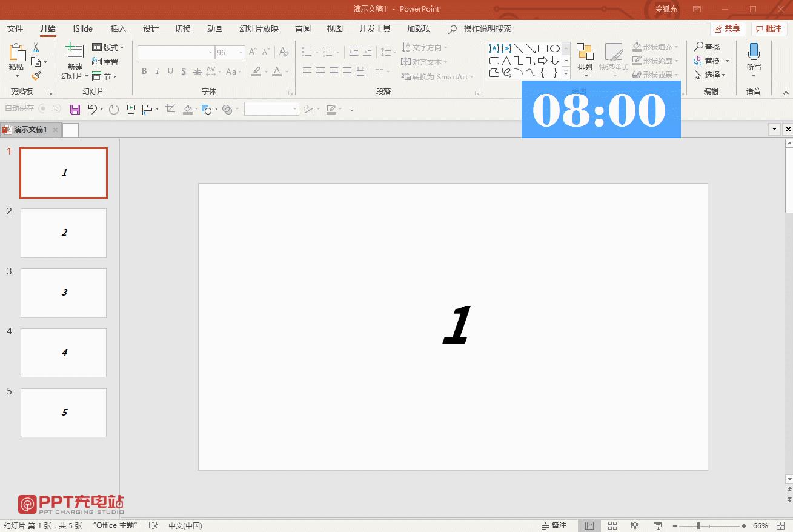Viewport: 793px width, 532px height.
Task: Click the Cut scissors icon
Action: (x=36, y=48)
